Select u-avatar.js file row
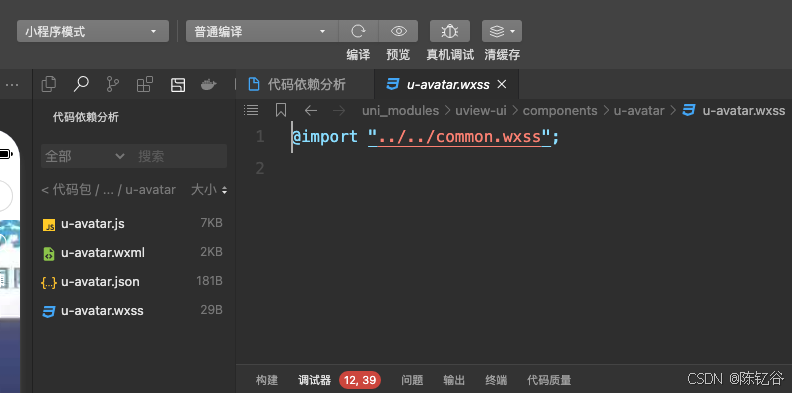 [134, 224]
